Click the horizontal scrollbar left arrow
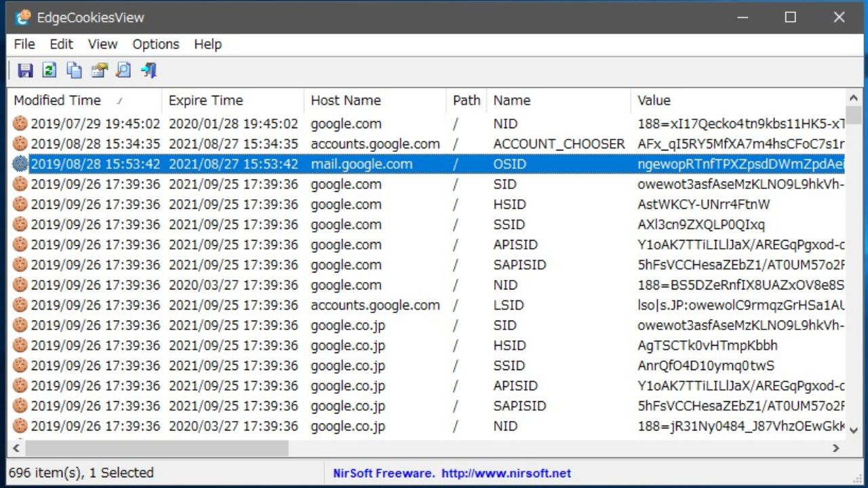 [x=16, y=448]
